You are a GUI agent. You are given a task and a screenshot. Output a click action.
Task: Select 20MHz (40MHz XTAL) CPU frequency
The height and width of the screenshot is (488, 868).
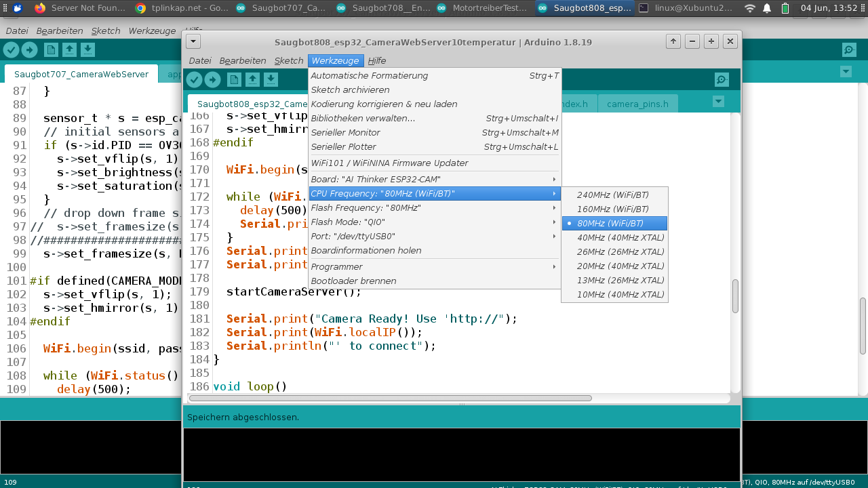pyautogui.click(x=614, y=266)
